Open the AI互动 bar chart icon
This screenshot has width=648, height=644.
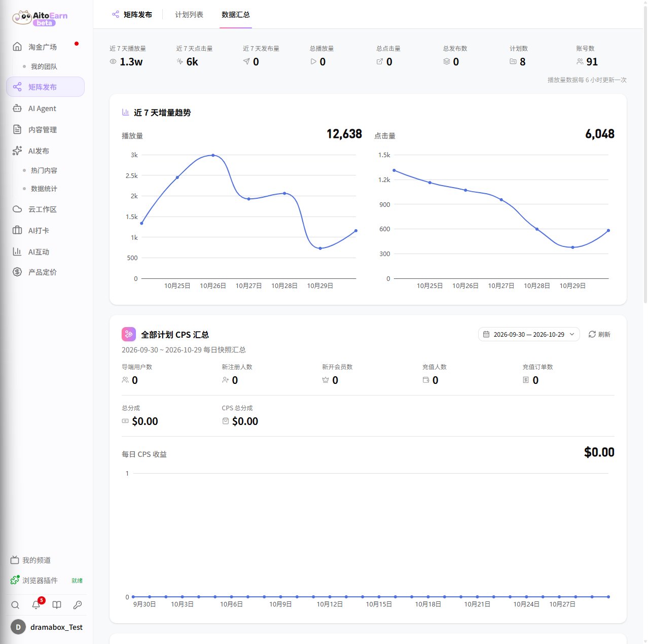17,252
